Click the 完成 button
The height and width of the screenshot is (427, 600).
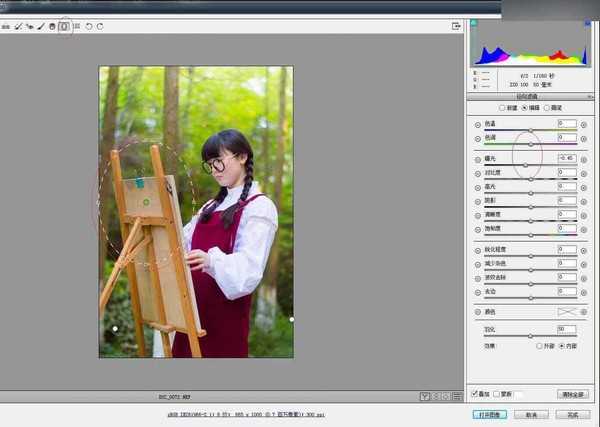[x=572, y=413]
